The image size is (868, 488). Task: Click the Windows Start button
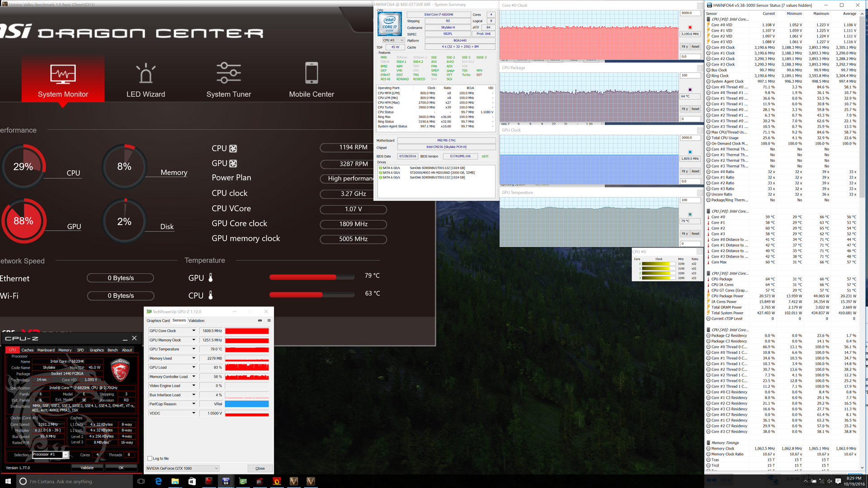click(x=8, y=481)
